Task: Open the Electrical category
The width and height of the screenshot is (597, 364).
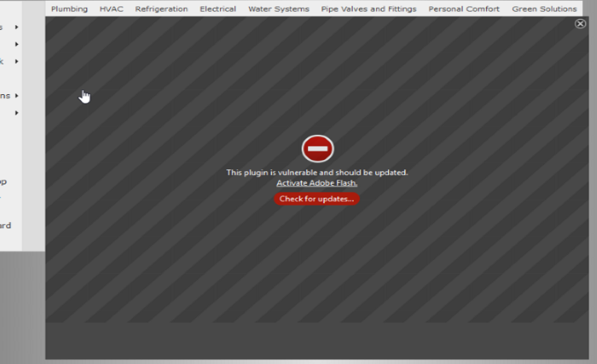Action: (x=218, y=9)
